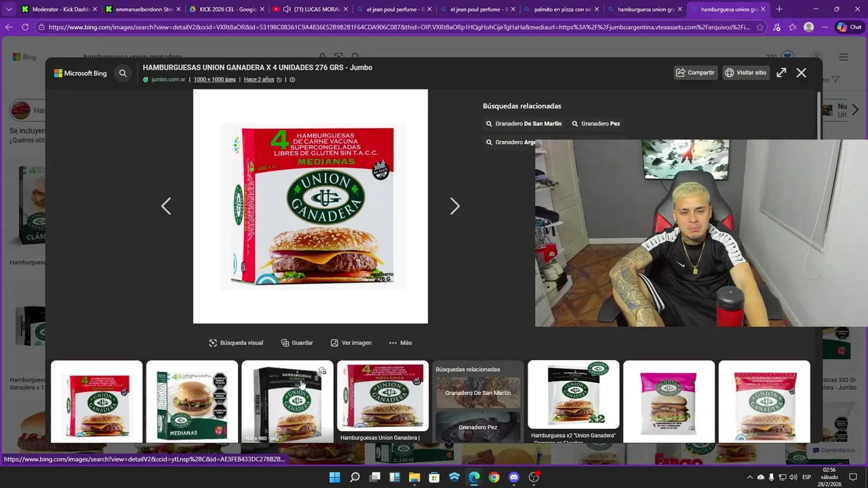This screenshot has height=488, width=868.
Task: Open first red-box hamburguesas thumbnail
Action: pos(96,401)
